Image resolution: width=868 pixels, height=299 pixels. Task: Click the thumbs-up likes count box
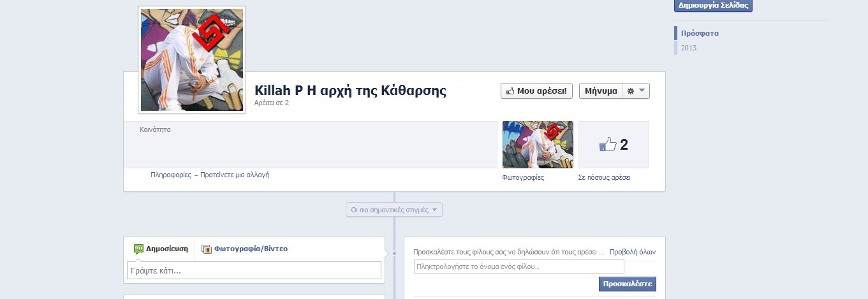pyautogui.click(x=614, y=145)
